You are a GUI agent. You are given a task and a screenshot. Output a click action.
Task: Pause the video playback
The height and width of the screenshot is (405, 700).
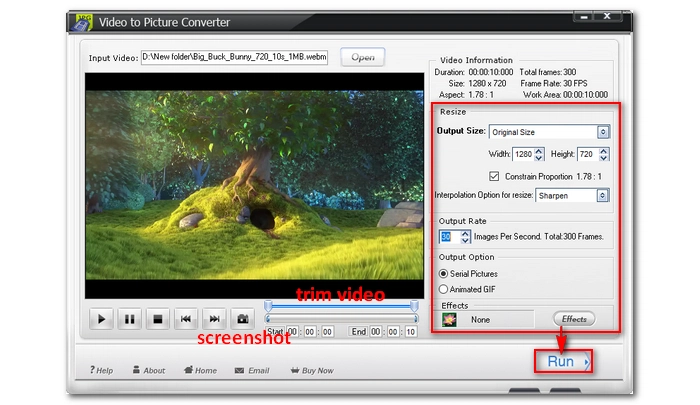[129, 319]
